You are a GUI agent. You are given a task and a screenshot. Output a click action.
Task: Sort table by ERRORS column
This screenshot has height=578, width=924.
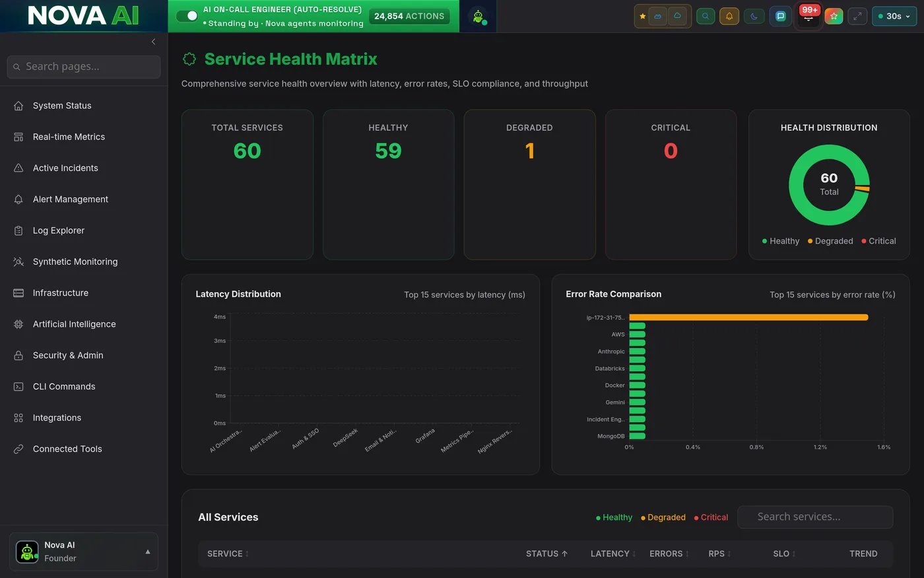tap(669, 554)
